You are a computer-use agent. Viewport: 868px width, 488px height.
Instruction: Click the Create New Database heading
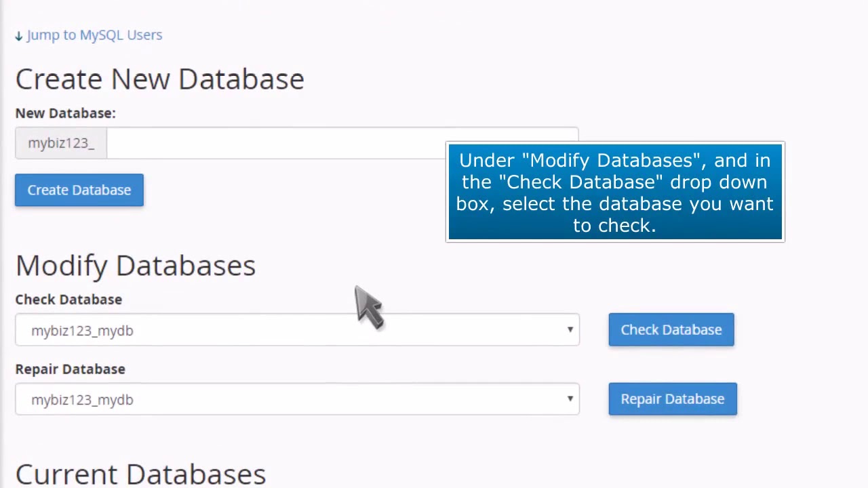tap(160, 79)
